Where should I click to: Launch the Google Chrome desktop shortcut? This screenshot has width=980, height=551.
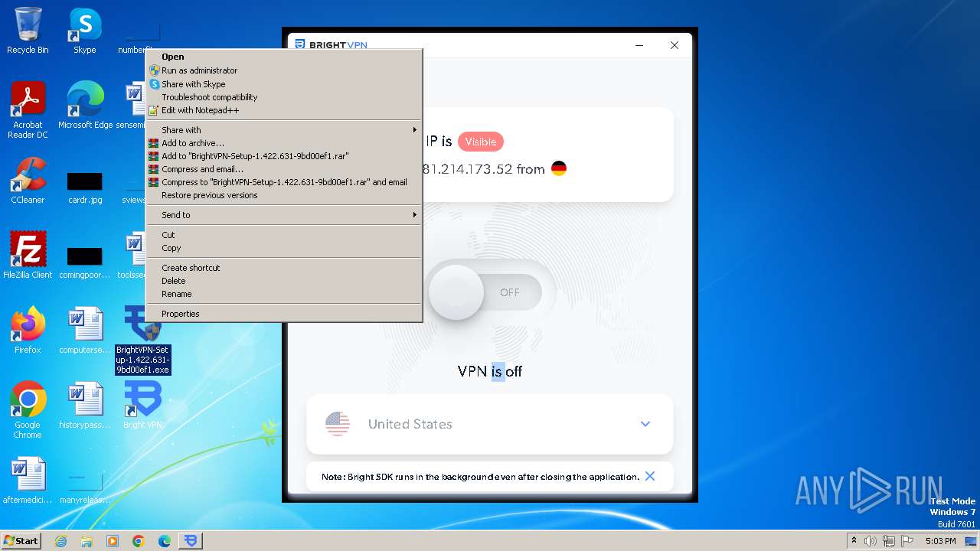pyautogui.click(x=28, y=410)
